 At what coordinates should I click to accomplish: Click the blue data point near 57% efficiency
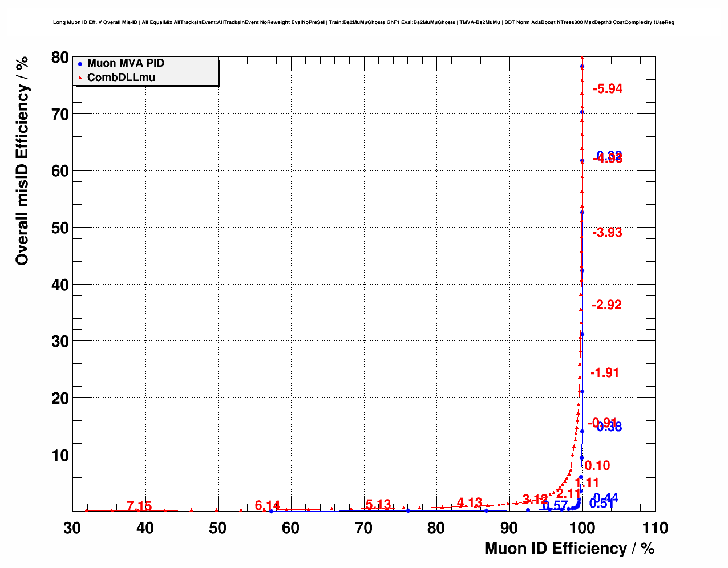(271, 511)
